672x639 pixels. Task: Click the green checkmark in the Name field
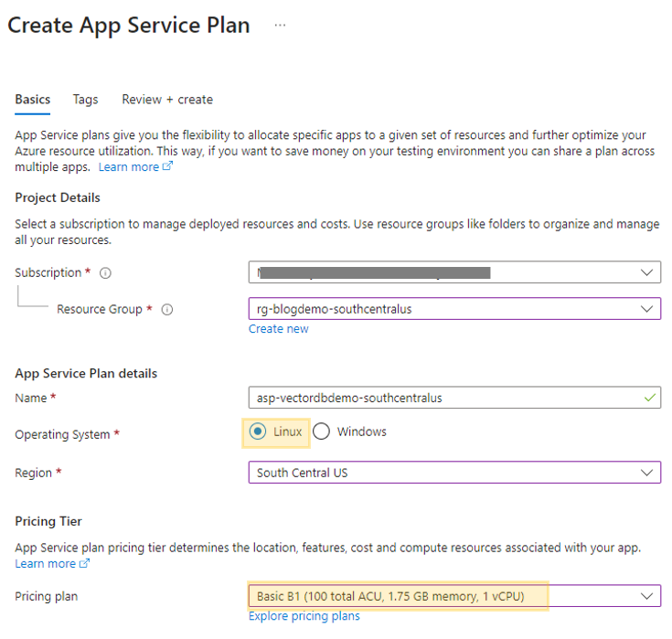tap(650, 398)
